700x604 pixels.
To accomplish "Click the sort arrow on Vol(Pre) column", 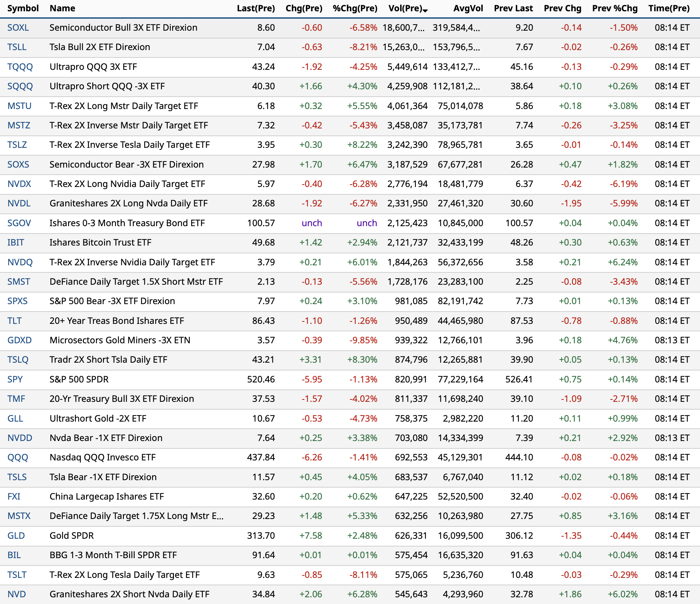I will [425, 11].
